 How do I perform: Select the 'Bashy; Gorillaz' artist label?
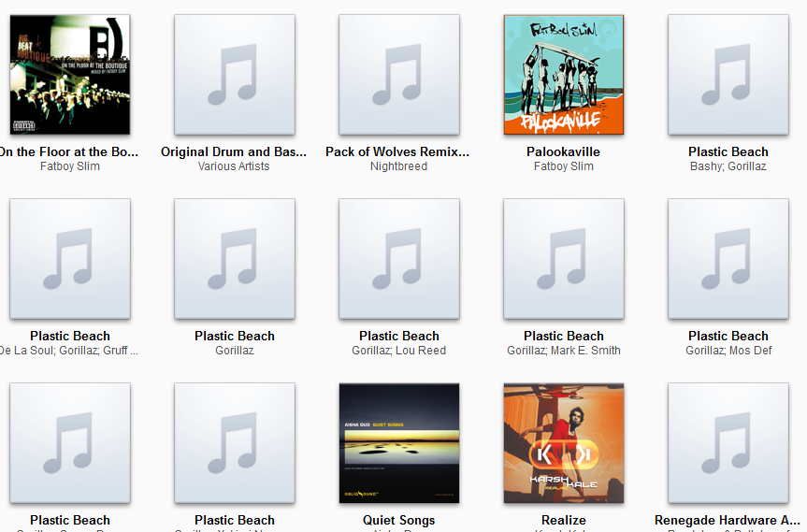point(728,166)
